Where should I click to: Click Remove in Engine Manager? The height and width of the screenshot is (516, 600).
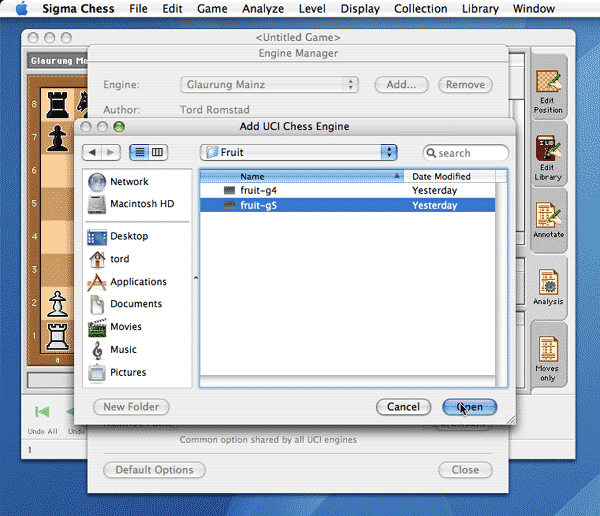click(465, 85)
